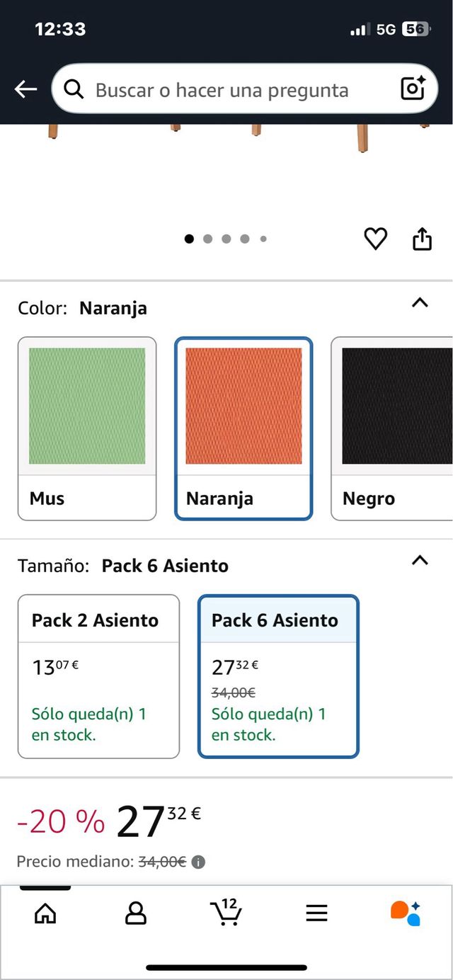Add product to wishlist with heart icon
This screenshot has height=980, width=453.
point(375,239)
